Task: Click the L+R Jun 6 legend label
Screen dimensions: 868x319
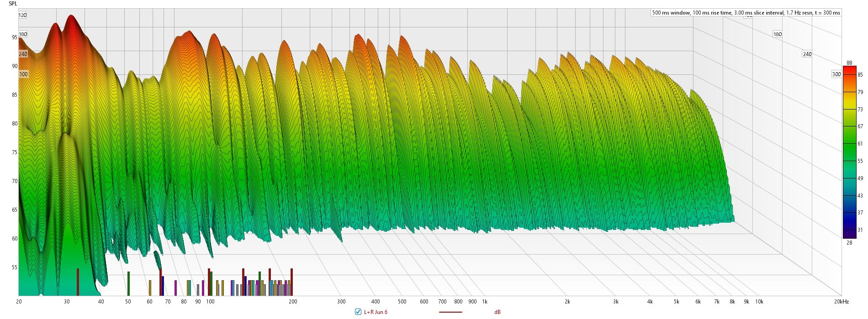Action: click(376, 312)
